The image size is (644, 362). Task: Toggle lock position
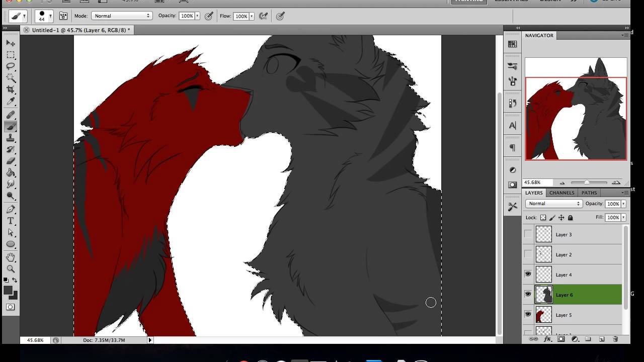click(x=561, y=218)
